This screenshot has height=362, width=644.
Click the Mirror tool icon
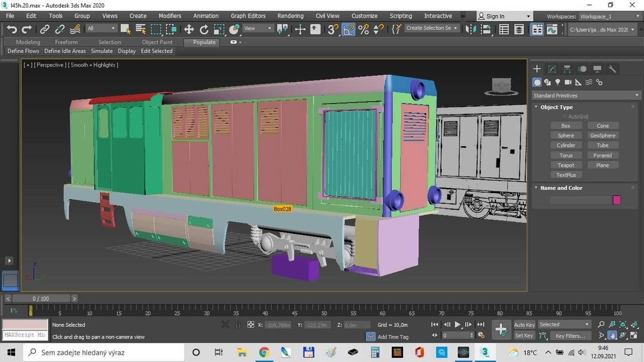[471, 29]
